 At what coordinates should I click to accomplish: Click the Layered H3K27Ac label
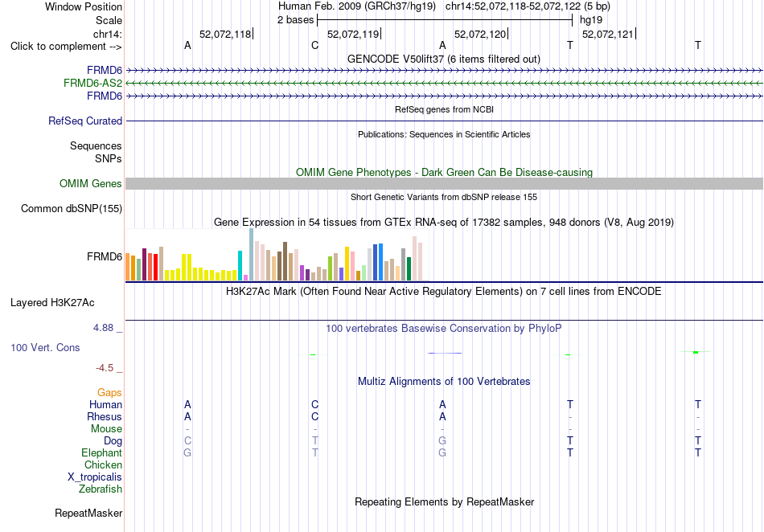(52, 303)
